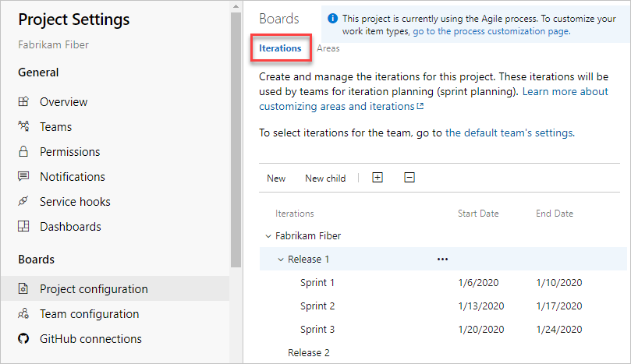Select Sprint 2 in iterations tree
The width and height of the screenshot is (631, 364).
pyautogui.click(x=317, y=306)
